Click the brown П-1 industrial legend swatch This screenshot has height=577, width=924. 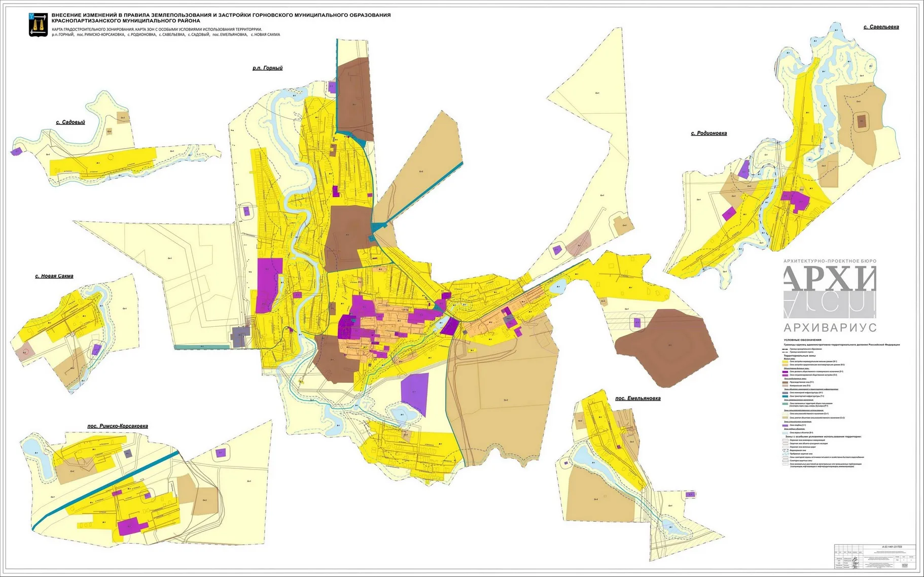pos(785,382)
